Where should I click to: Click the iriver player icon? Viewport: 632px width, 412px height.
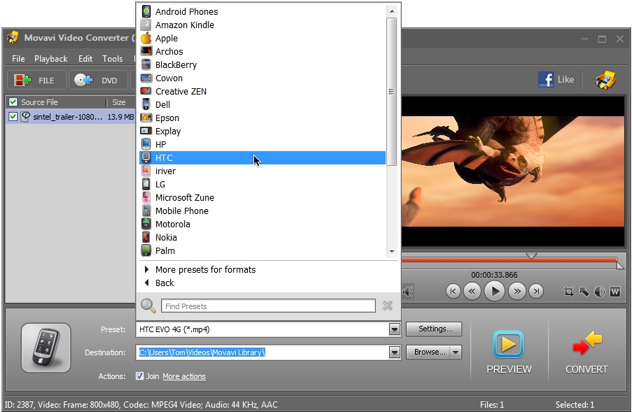click(x=146, y=171)
